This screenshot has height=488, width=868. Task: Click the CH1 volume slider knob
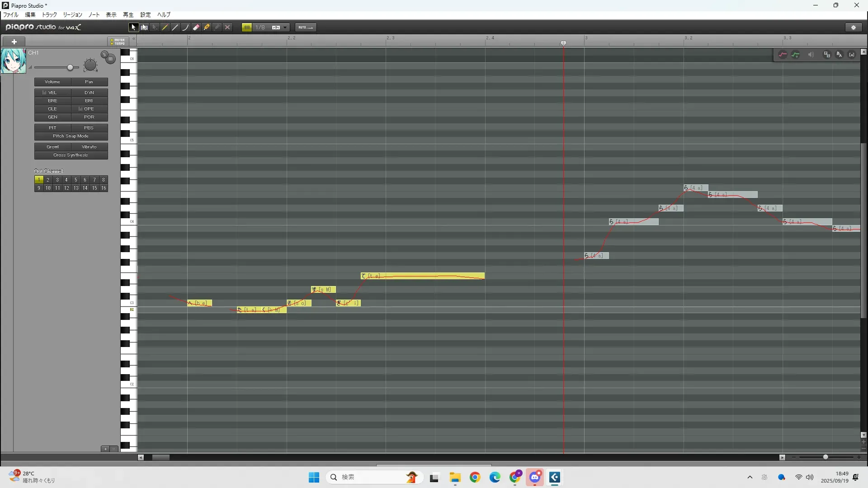(x=70, y=68)
